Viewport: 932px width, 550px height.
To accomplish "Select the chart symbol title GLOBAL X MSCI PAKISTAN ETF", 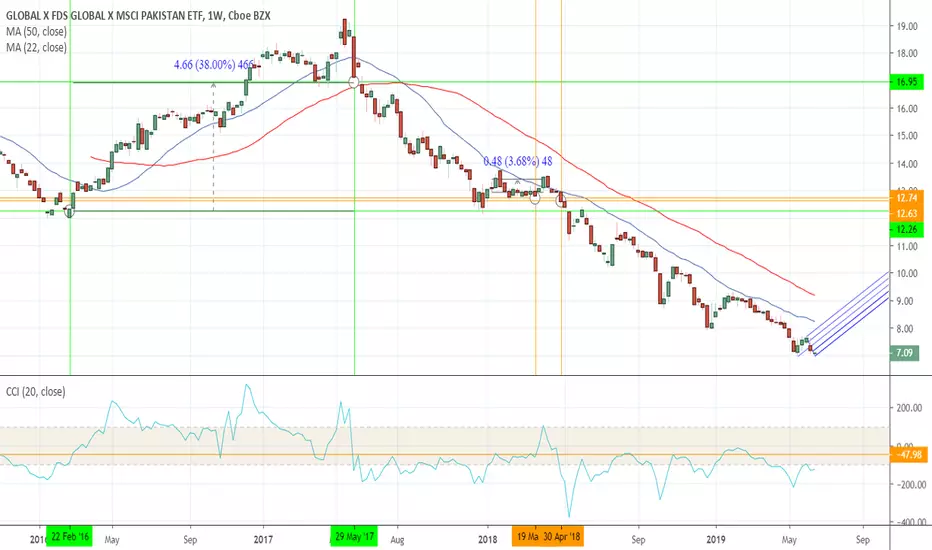I will (138, 16).
